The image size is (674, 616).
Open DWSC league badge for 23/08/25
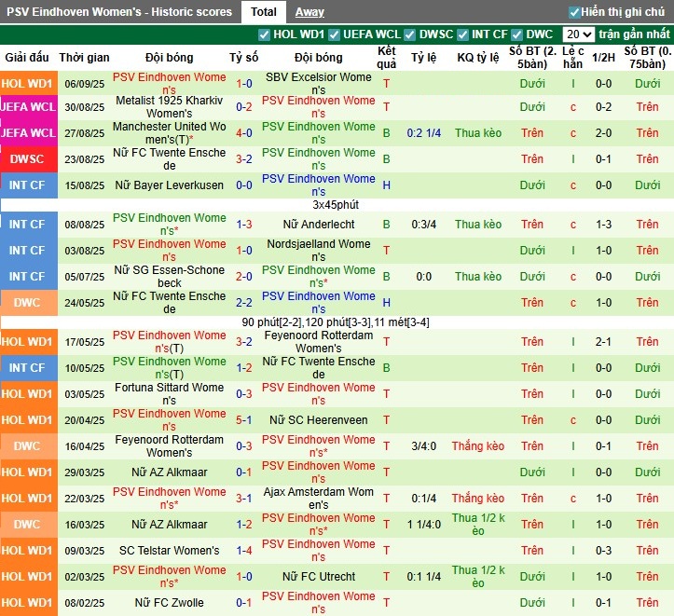coord(28,159)
